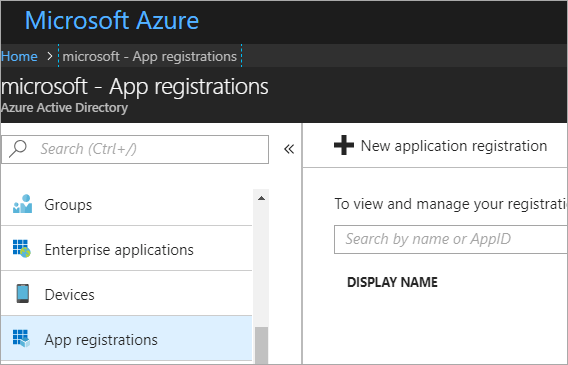Click New application registration button
Viewport: 568px width, 365px height.
point(440,146)
